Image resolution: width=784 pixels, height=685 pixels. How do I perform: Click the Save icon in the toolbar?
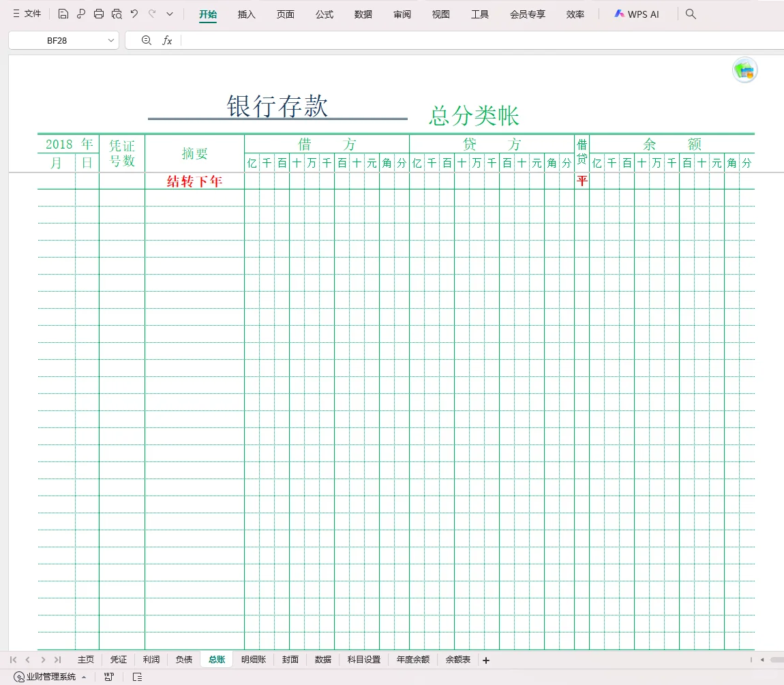(x=63, y=13)
